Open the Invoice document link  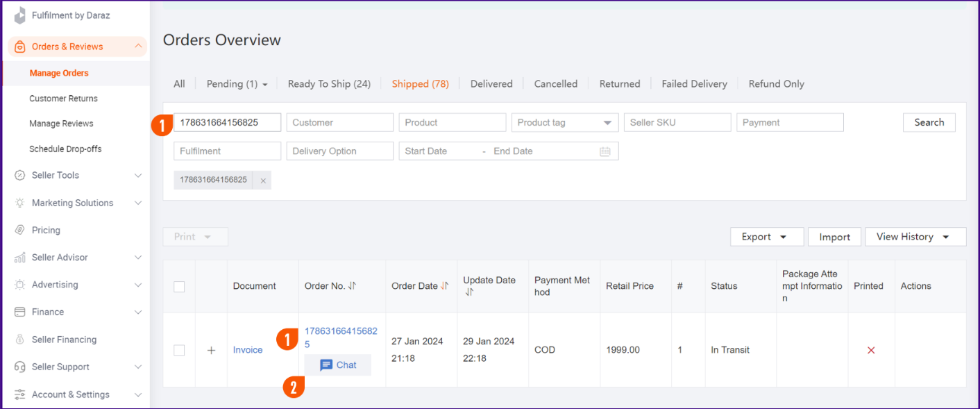248,350
